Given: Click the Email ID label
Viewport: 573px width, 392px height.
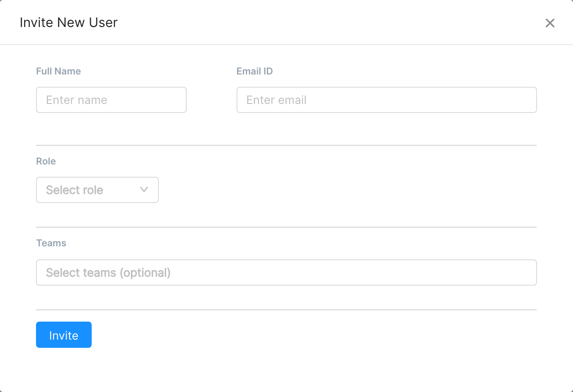Looking at the screenshot, I should pos(255,71).
